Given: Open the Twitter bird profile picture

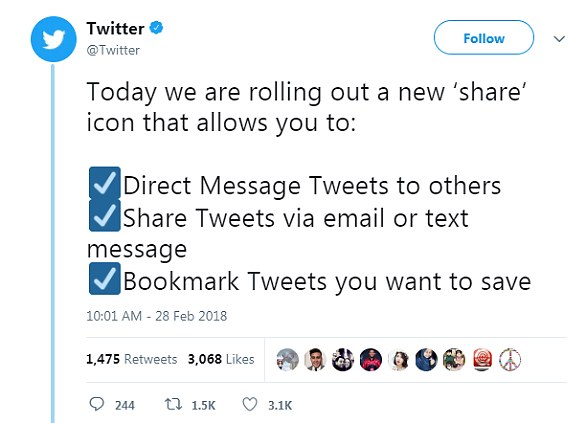Looking at the screenshot, I should point(53,39).
